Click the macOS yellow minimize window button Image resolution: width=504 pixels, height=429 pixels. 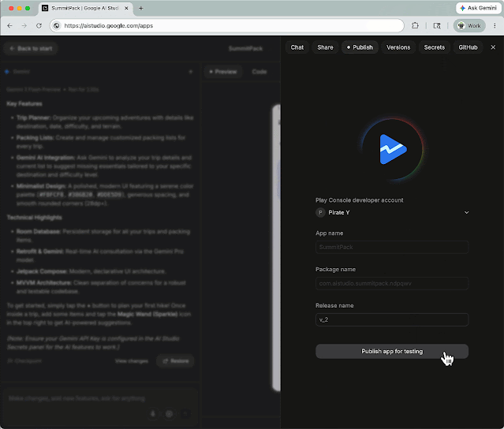pos(19,9)
